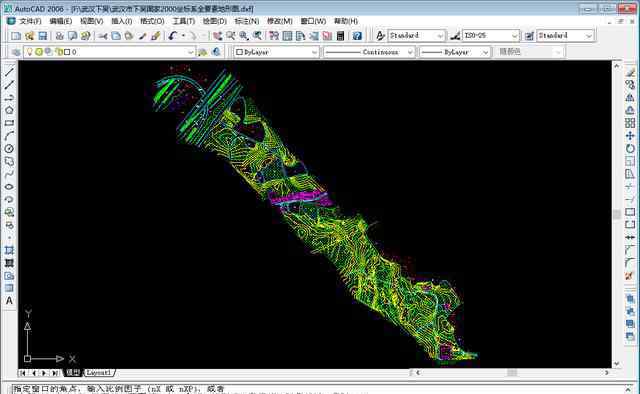Click the Undo arrow icon
Screen dimensions: 640x394
(x=173, y=36)
